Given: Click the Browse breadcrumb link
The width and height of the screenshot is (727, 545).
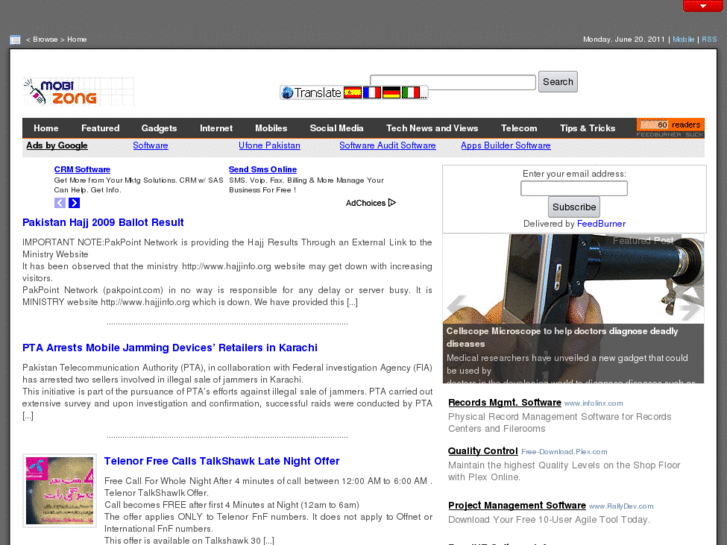Looking at the screenshot, I should pyautogui.click(x=45, y=39).
